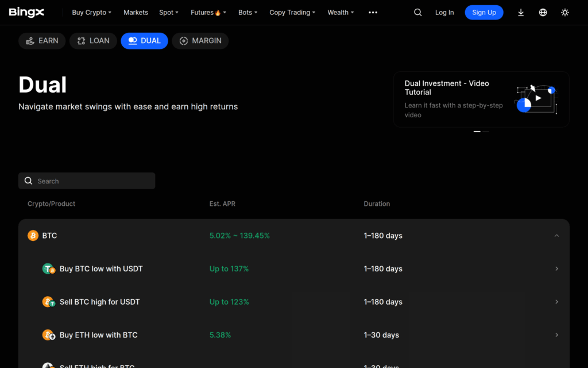Screen dimensions: 588x368
Task: Click Sell BTC high for USDT text
Action: pyautogui.click(x=100, y=302)
